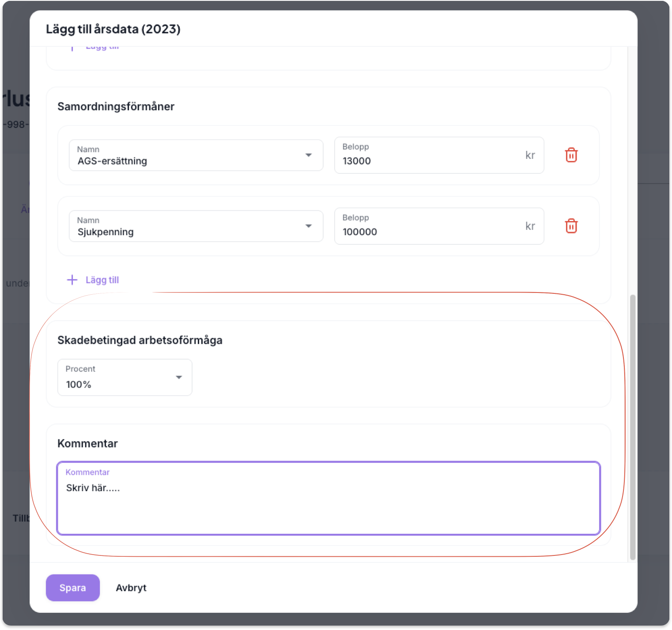Image resolution: width=672 pixels, height=630 pixels.
Task: Cancel with the Avbryt button
Action: click(131, 588)
